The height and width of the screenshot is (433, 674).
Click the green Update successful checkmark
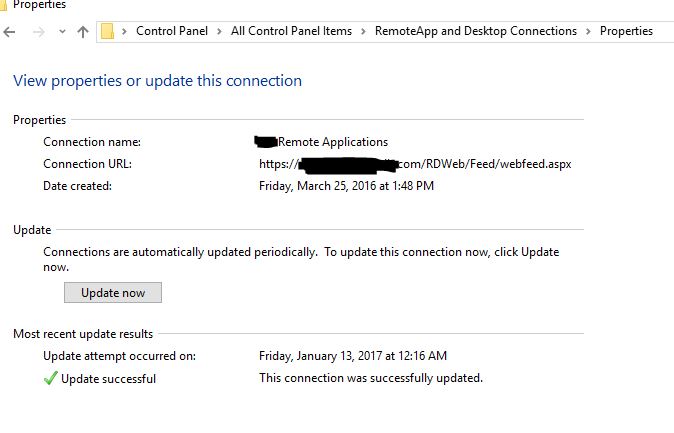coord(50,378)
